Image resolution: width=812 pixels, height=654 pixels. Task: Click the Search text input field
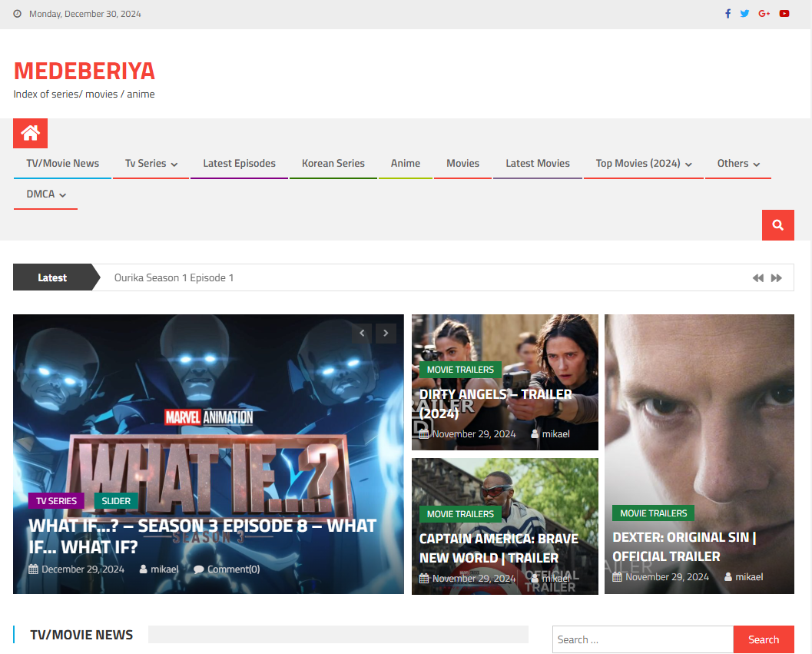click(x=642, y=639)
